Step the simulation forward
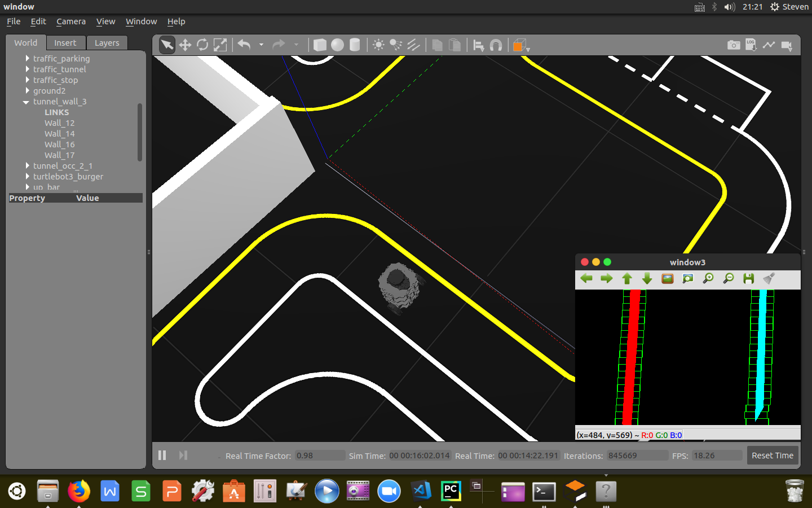This screenshot has height=508, width=812. click(183, 455)
